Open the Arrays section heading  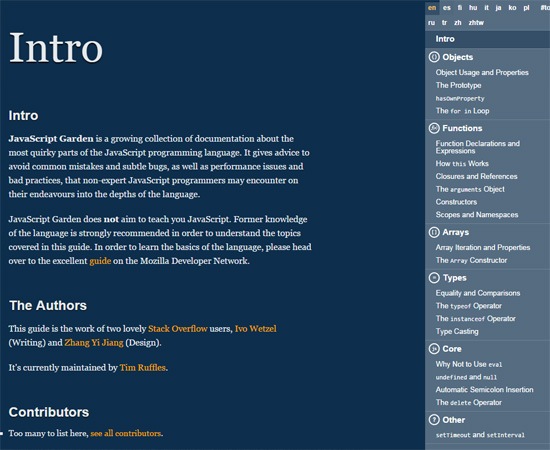click(x=455, y=232)
